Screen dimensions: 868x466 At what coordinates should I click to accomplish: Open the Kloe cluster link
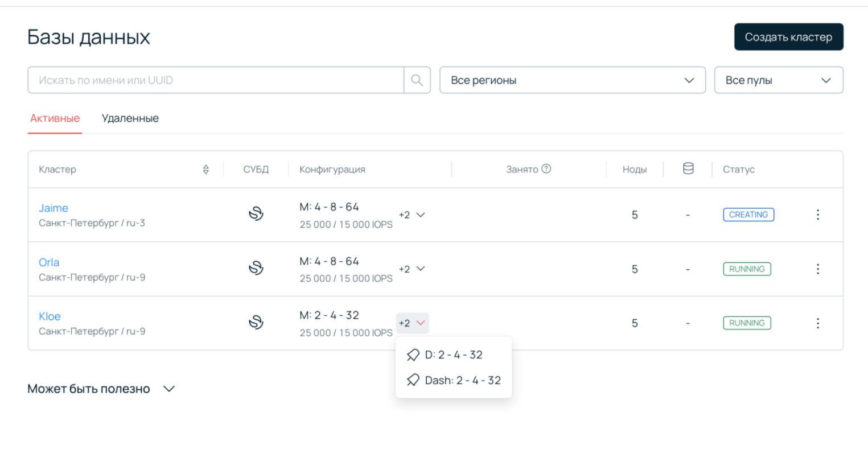(50, 316)
